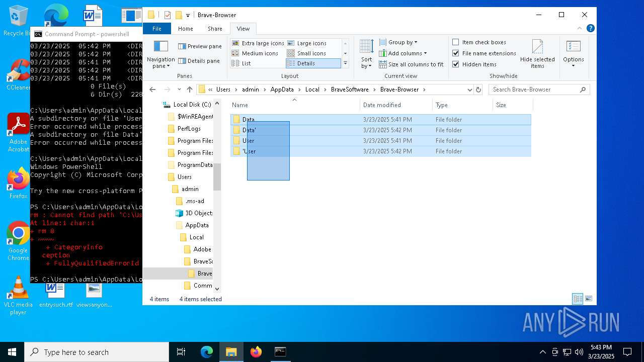Toggle the Details pane
The image size is (644, 362).
point(199,61)
